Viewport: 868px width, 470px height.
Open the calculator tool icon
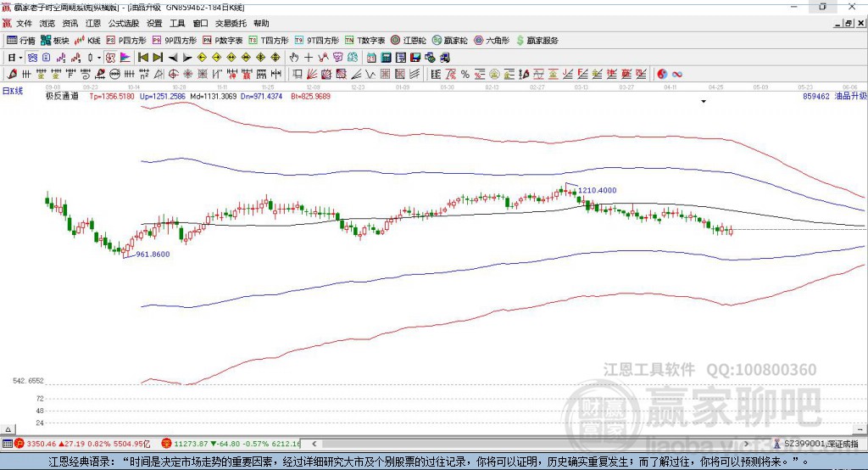[x=386, y=58]
